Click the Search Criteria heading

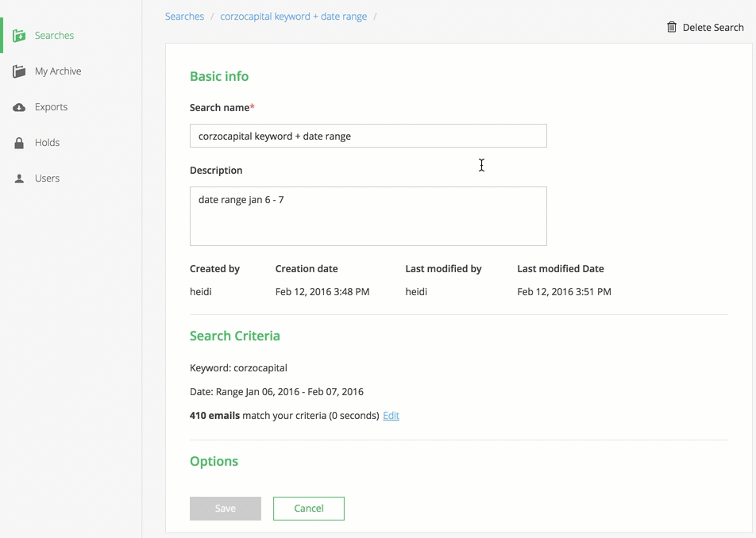(235, 336)
